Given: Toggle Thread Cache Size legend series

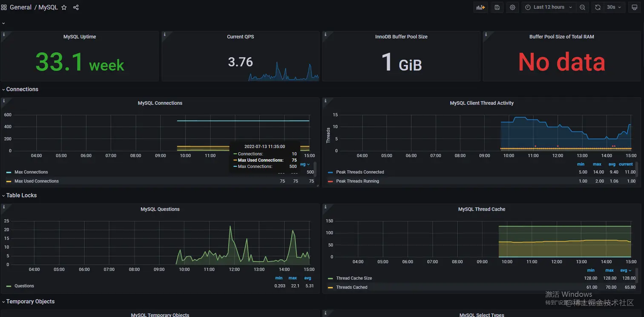Looking at the screenshot, I should point(354,278).
